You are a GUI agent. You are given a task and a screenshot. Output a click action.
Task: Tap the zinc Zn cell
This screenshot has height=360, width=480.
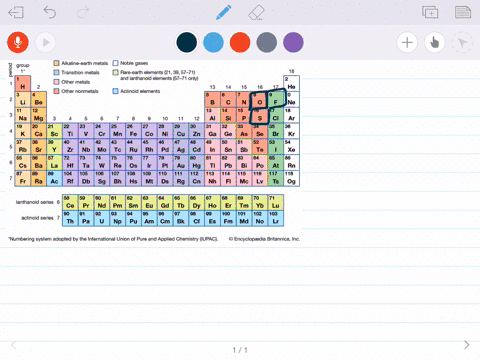pos(197,131)
